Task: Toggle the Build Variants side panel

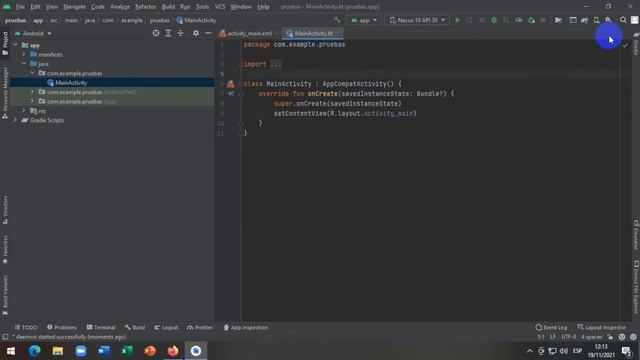Action: 5,296
